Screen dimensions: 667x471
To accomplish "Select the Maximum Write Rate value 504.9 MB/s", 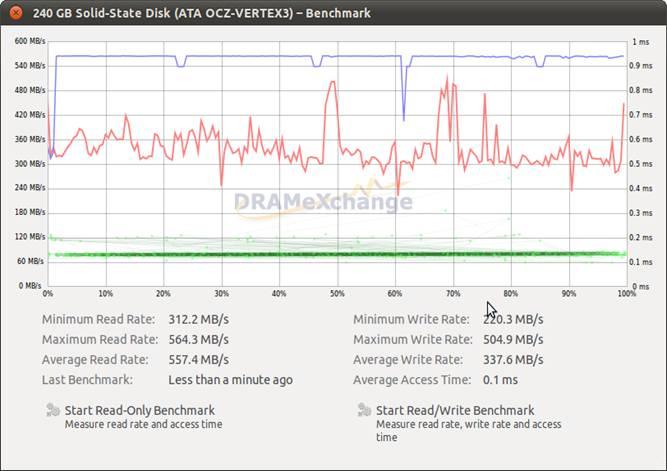I will pyautogui.click(x=513, y=340).
